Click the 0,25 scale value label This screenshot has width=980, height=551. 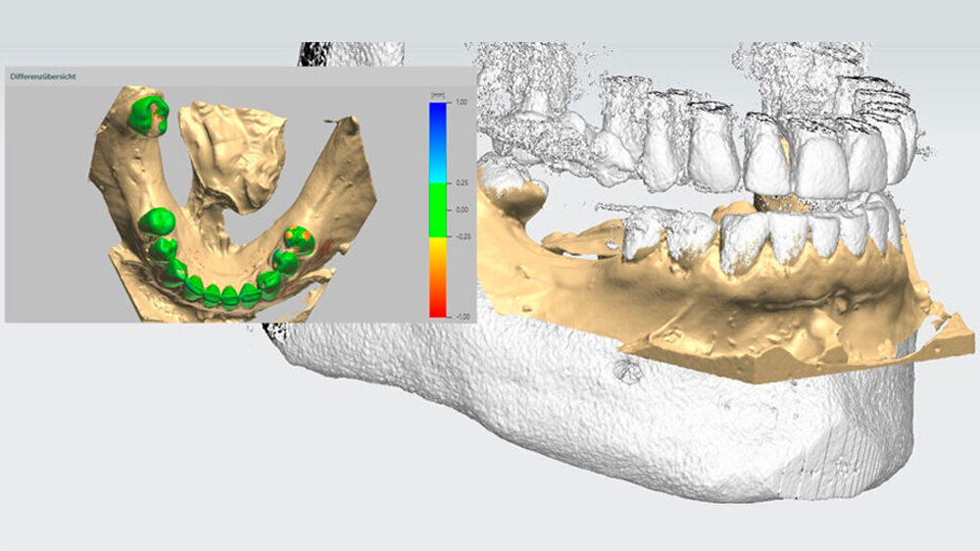point(461,183)
